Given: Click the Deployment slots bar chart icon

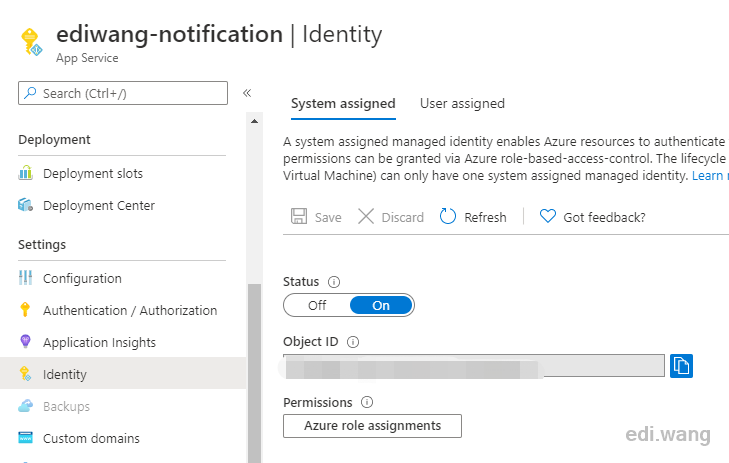Looking at the screenshot, I should (26, 173).
